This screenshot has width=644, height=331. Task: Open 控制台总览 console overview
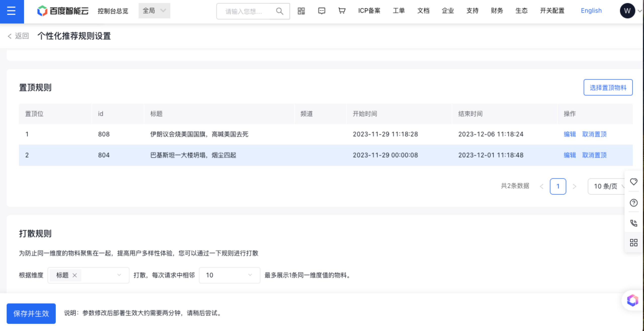coord(113,11)
